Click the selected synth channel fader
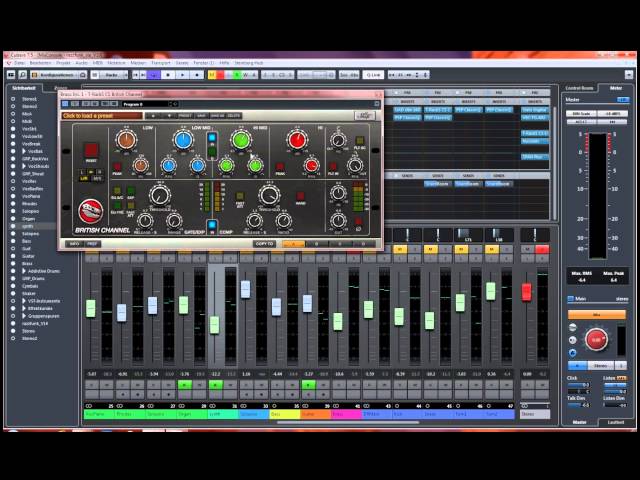Image resolution: width=640 pixels, height=480 pixels. [x=214, y=325]
